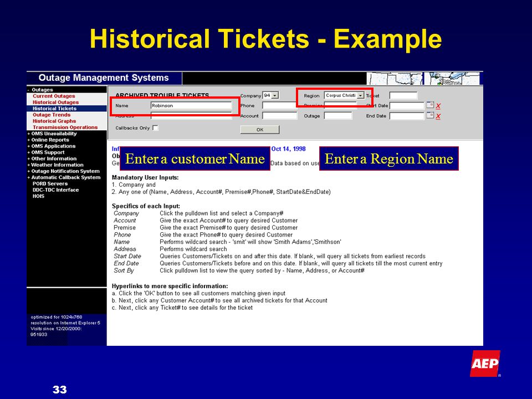Expand the Other Information section
The height and width of the screenshot is (399, 532).
pyautogui.click(x=52, y=158)
